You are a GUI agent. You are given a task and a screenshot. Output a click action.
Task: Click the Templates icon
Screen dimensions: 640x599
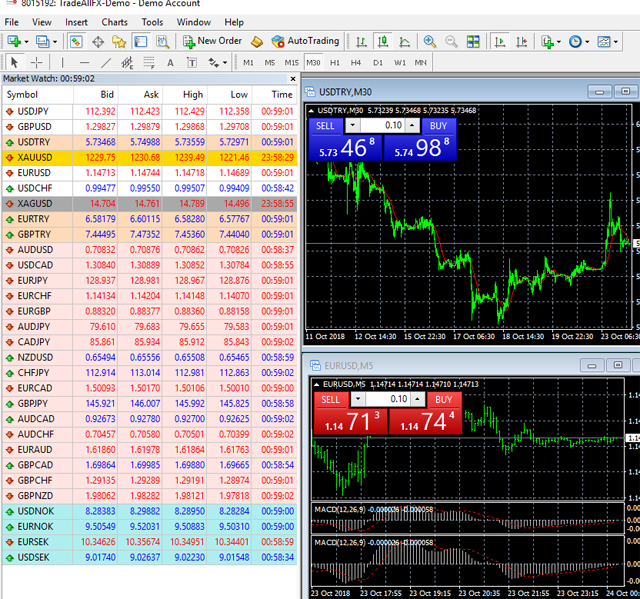point(604,42)
